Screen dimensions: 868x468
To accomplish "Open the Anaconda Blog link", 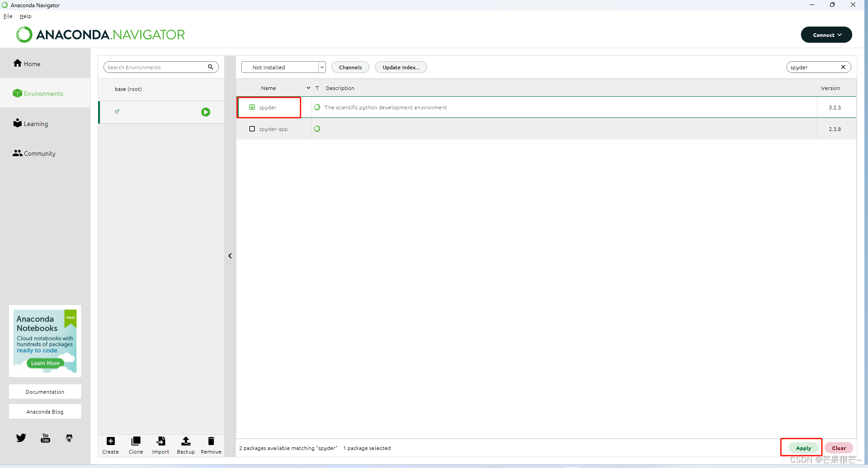I will 45,412.
